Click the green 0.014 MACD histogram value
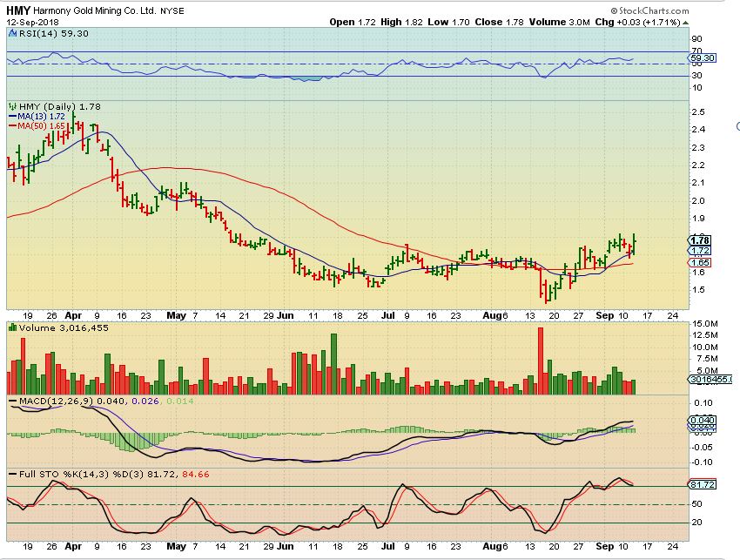This screenshot has width=740, height=560. point(180,401)
